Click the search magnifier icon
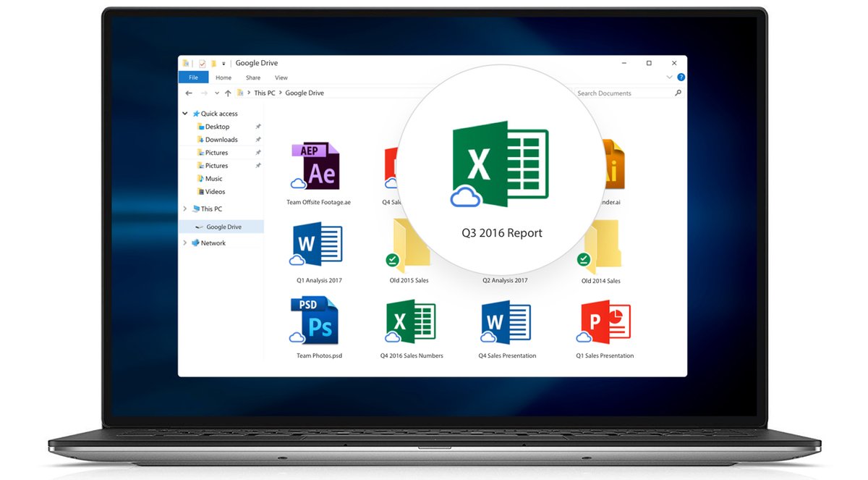 (678, 93)
